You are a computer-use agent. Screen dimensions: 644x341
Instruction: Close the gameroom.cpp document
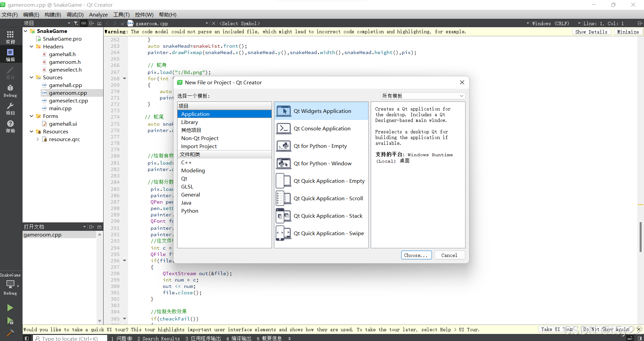tap(213, 23)
